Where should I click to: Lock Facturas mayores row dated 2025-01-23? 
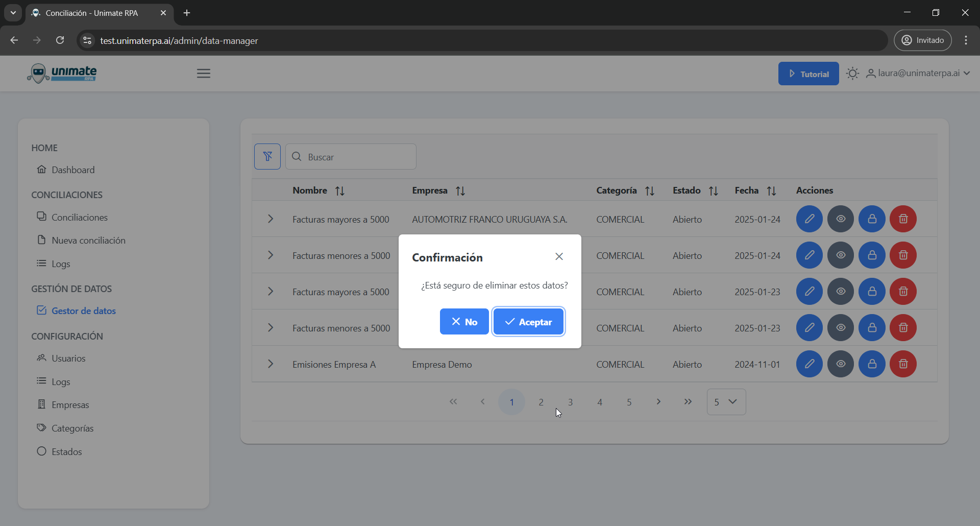click(x=872, y=292)
